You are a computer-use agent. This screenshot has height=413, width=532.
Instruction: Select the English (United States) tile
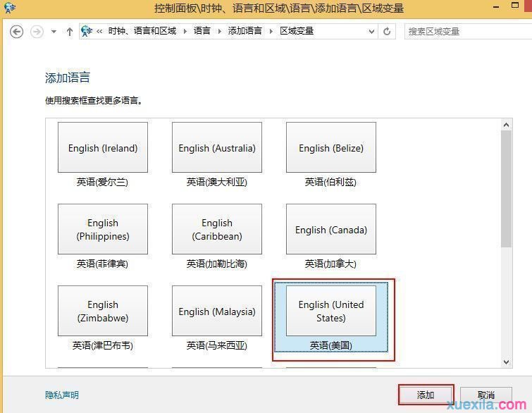click(331, 311)
